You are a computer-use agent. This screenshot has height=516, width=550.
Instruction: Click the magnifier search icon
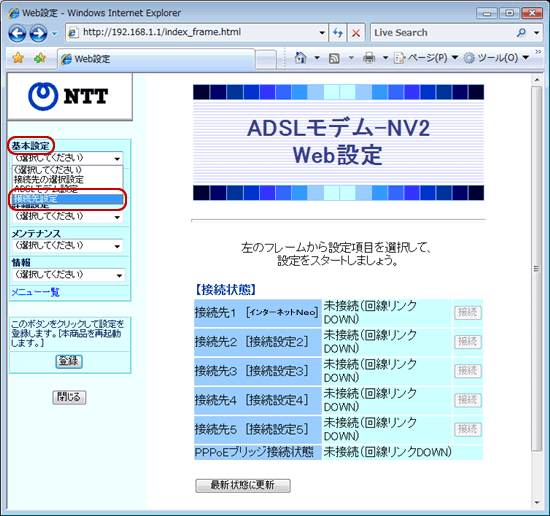tap(522, 33)
